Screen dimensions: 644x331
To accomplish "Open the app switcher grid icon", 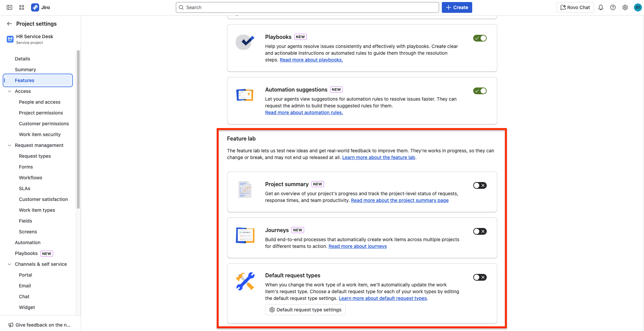I will click(x=22, y=7).
